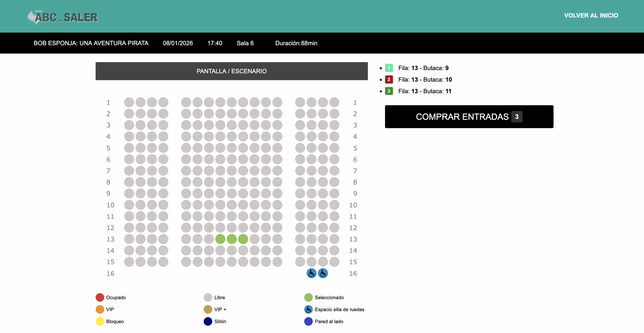This screenshot has width=644, height=333.
Task: Click the yellow Bloqueo legend swatch
Action: coord(100,321)
